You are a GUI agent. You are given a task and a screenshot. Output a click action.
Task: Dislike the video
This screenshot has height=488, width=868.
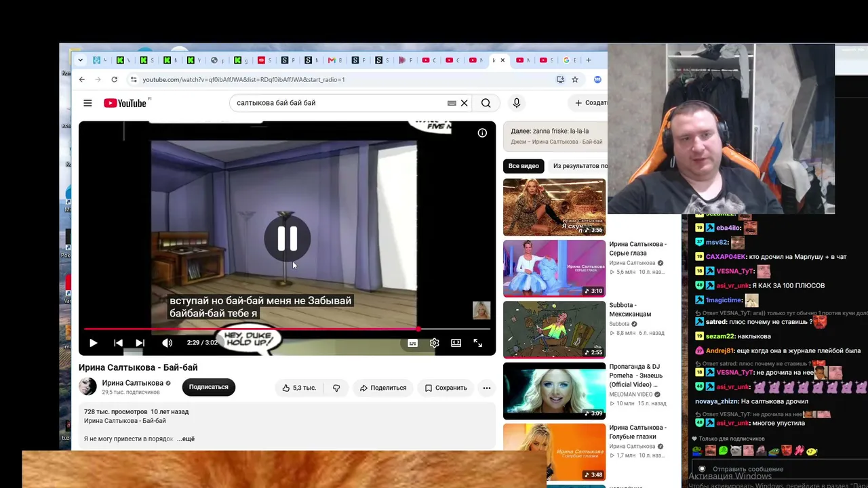(336, 388)
